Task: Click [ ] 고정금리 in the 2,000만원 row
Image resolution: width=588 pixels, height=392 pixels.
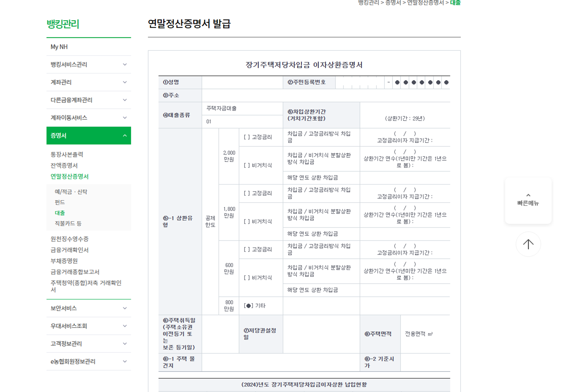Action: tap(258, 137)
